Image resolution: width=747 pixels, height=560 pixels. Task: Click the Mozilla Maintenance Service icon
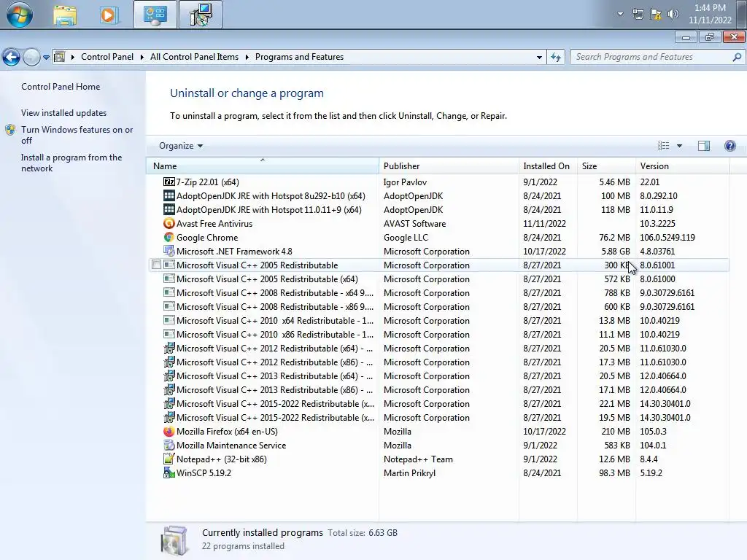pyautogui.click(x=169, y=446)
